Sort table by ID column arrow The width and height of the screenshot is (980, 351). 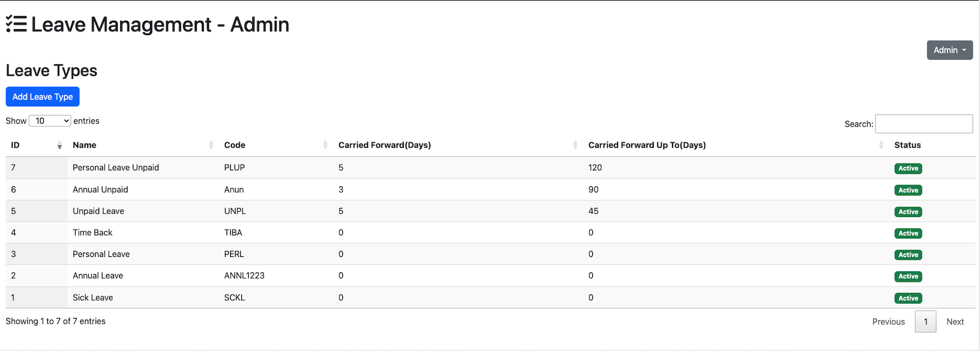pyautogui.click(x=59, y=145)
